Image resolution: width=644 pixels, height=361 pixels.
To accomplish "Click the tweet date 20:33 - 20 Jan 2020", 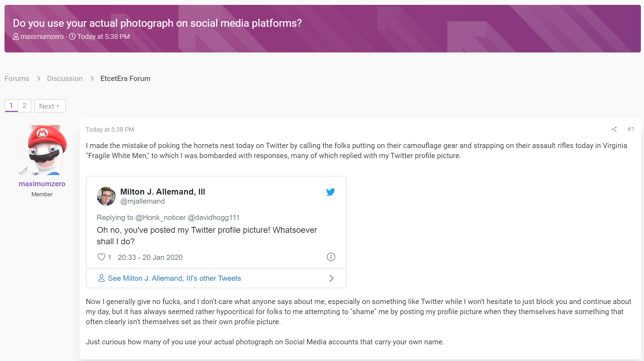I will point(150,257).
